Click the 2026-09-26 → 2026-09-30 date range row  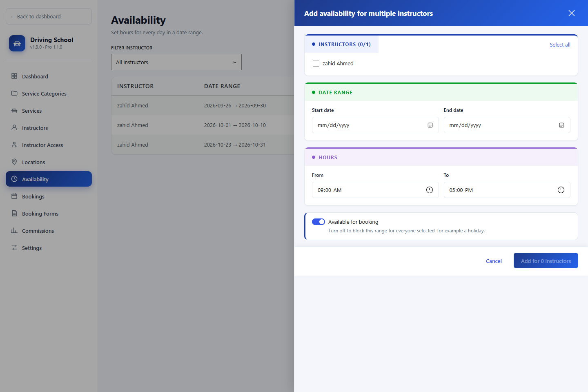click(x=203, y=105)
